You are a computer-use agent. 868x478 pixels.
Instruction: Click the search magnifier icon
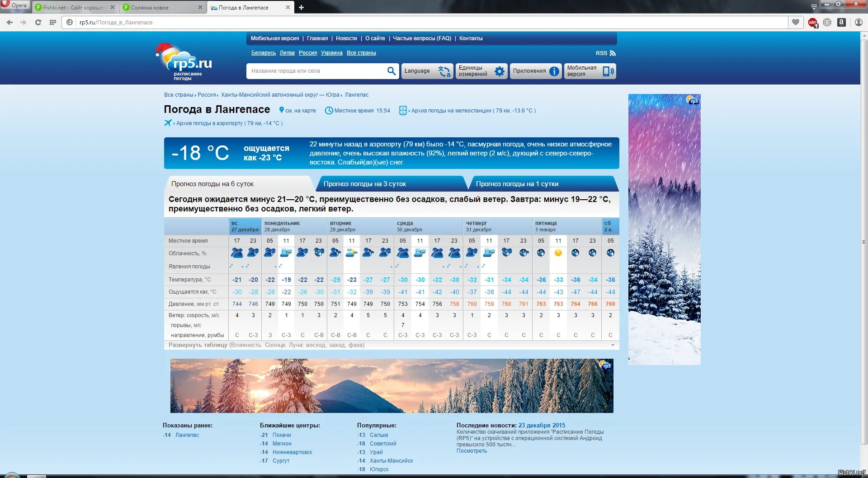click(392, 71)
